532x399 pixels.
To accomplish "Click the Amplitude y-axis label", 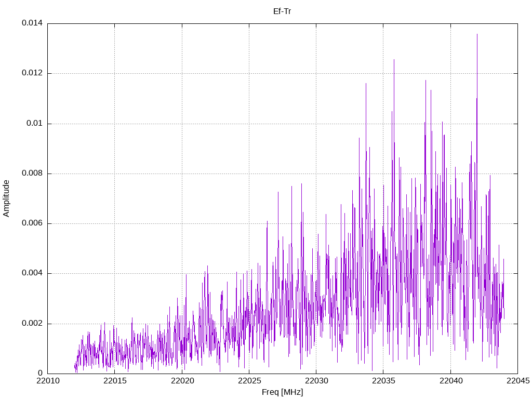I will (x=6, y=198).
